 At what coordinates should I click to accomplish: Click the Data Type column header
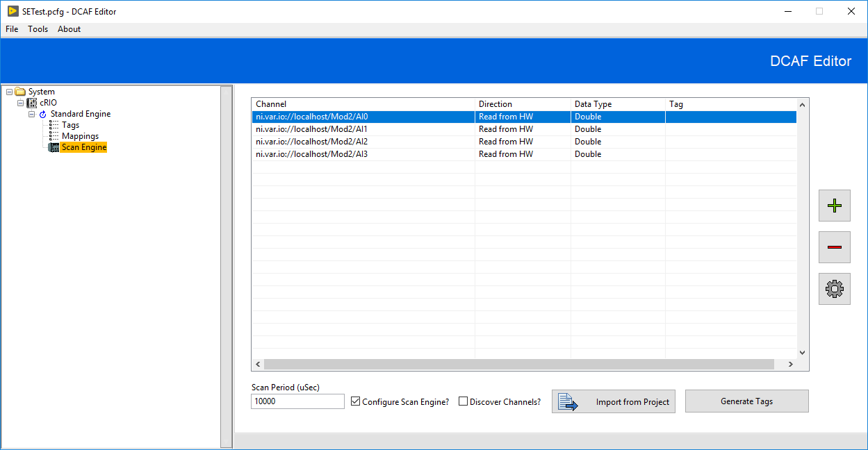coord(618,104)
